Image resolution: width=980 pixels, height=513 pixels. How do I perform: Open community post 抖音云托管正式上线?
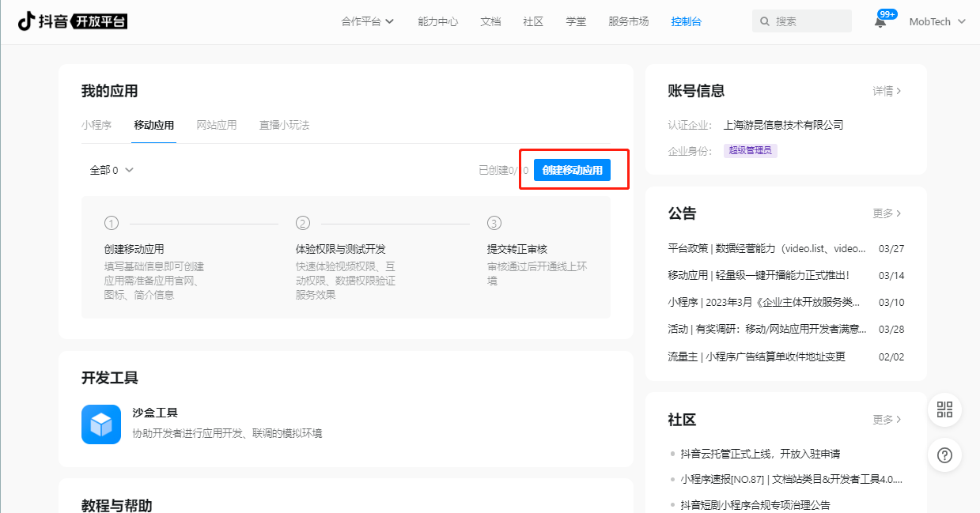tap(760, 454)
